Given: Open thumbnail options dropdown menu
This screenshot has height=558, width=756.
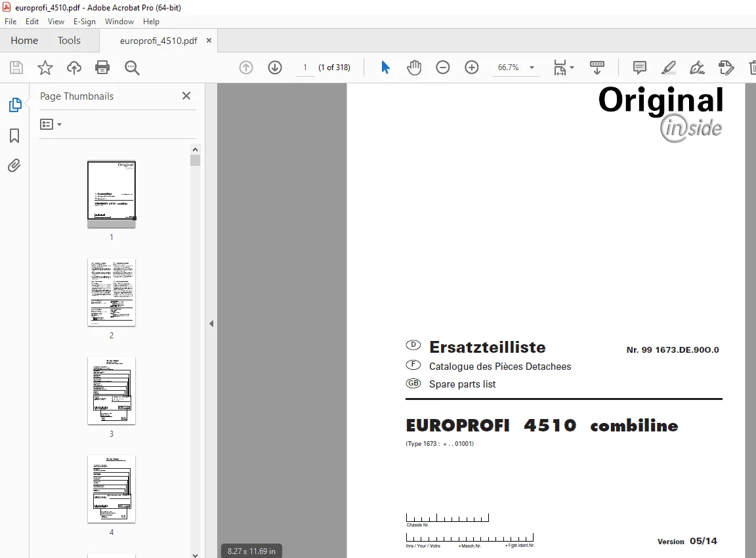Looking at the screenshot, I should [x=51, y=125].
